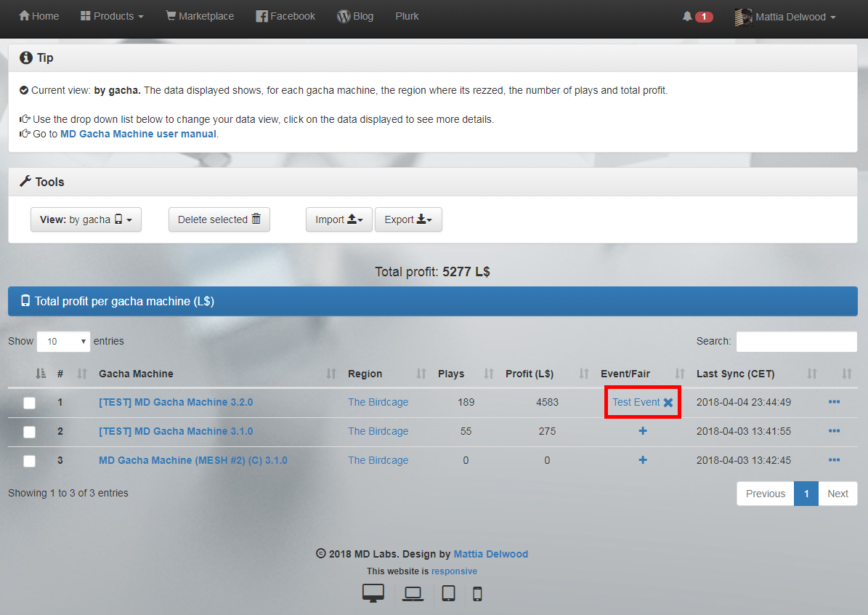Open more options for MESH #2 machine

tap(834, 460)
